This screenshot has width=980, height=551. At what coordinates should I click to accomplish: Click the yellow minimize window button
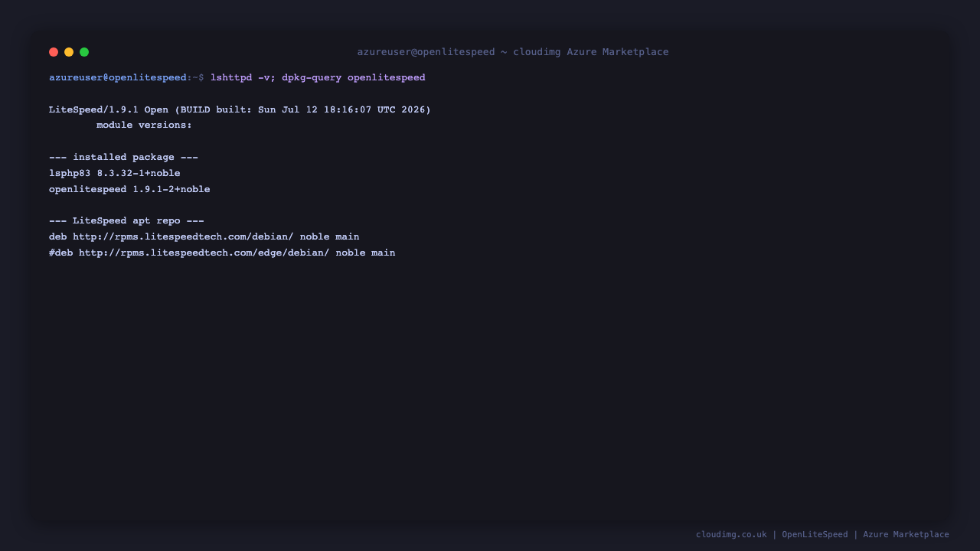pyautogui.click(x=69, y=52)
